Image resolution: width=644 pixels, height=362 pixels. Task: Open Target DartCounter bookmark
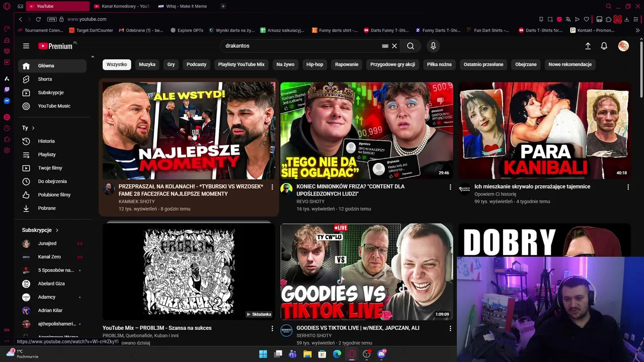[x=91, y=30]
